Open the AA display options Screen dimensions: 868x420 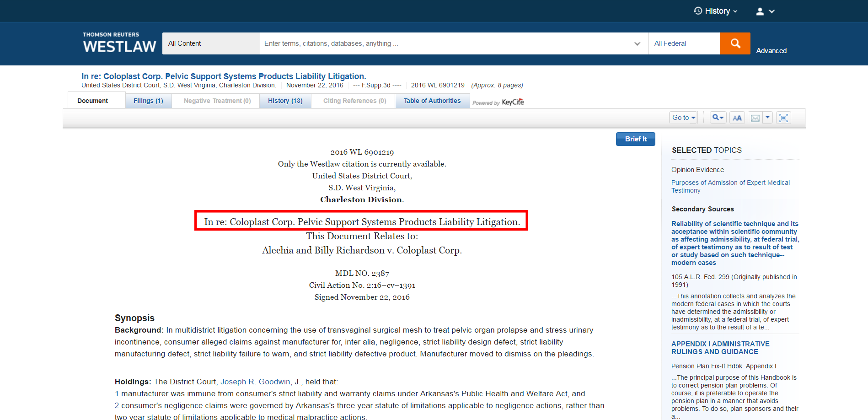tap(737, 118)
